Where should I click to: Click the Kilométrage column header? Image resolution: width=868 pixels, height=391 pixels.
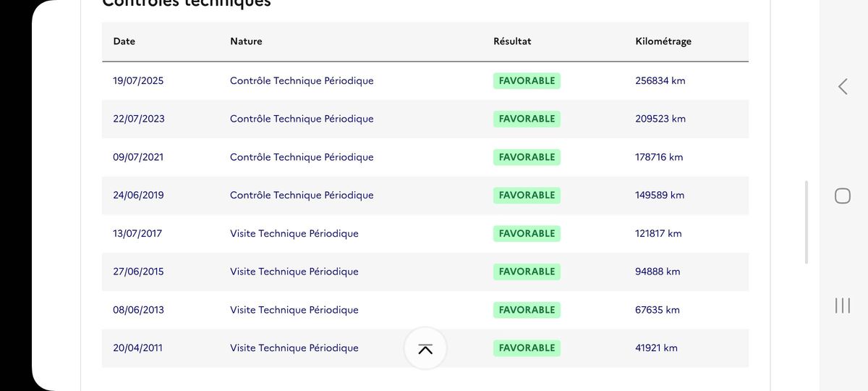663,41
